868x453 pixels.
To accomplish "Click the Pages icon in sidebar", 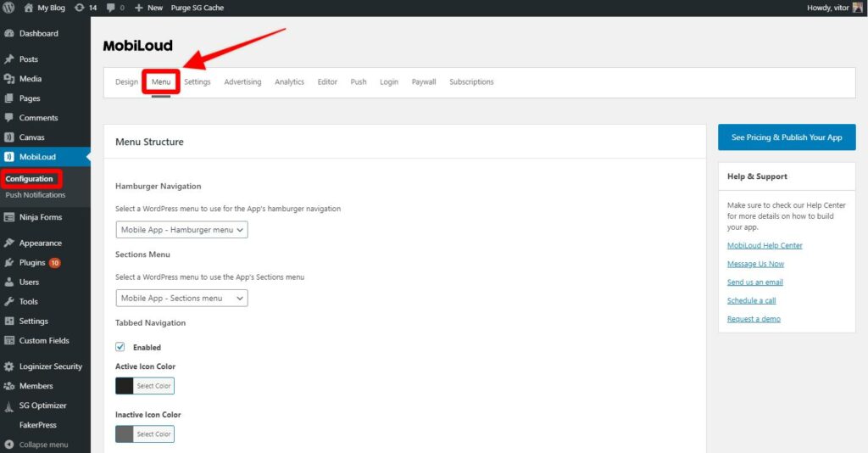I will point(8,98).
